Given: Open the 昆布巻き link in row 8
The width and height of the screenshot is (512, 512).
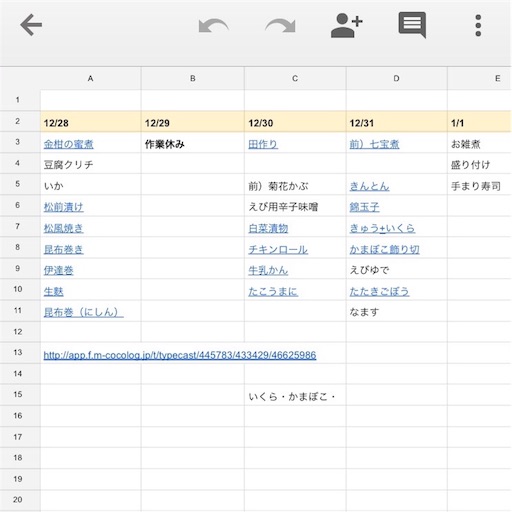Looking at the screenshot, I should pyautogui.click(x=64, y=249).
